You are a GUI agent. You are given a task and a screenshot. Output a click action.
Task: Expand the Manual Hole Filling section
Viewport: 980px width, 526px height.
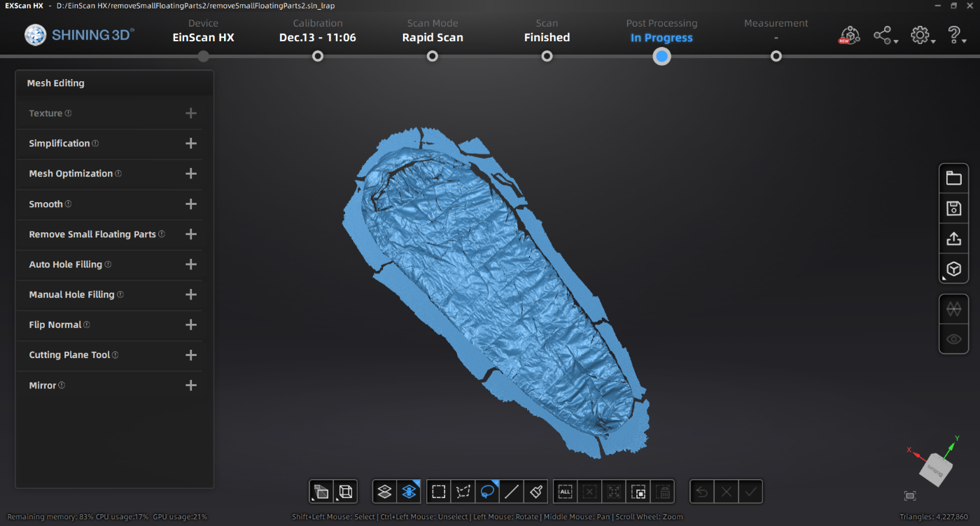point(191,294)
